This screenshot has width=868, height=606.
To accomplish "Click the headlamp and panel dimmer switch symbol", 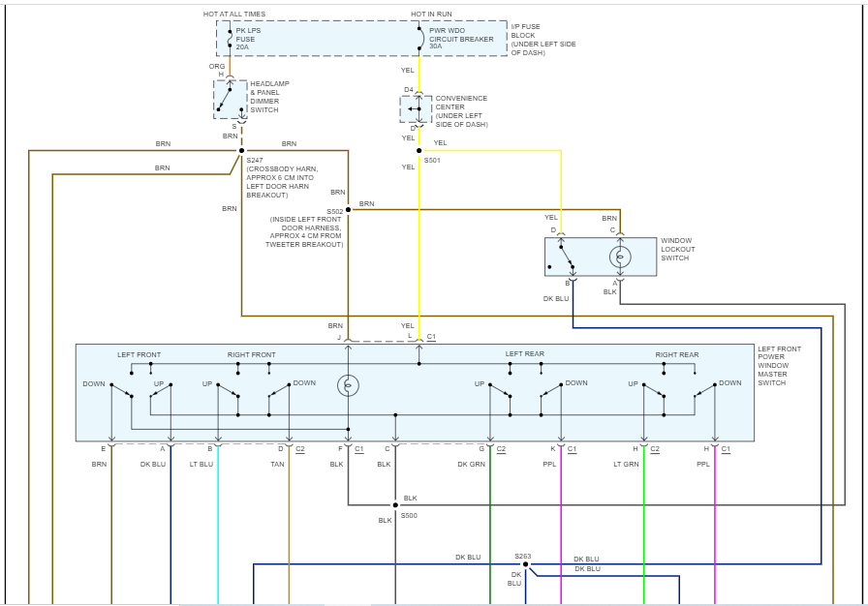I will click(227, 99).
